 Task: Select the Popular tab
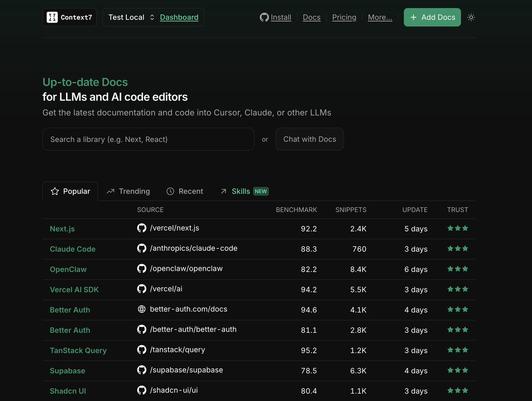70,191
